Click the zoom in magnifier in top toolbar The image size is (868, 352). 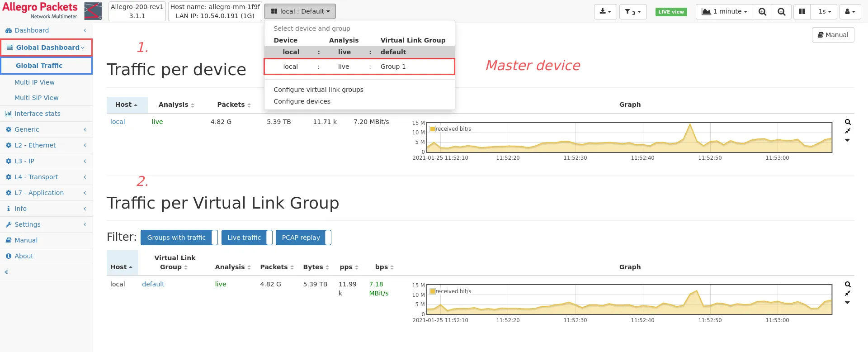762,12
